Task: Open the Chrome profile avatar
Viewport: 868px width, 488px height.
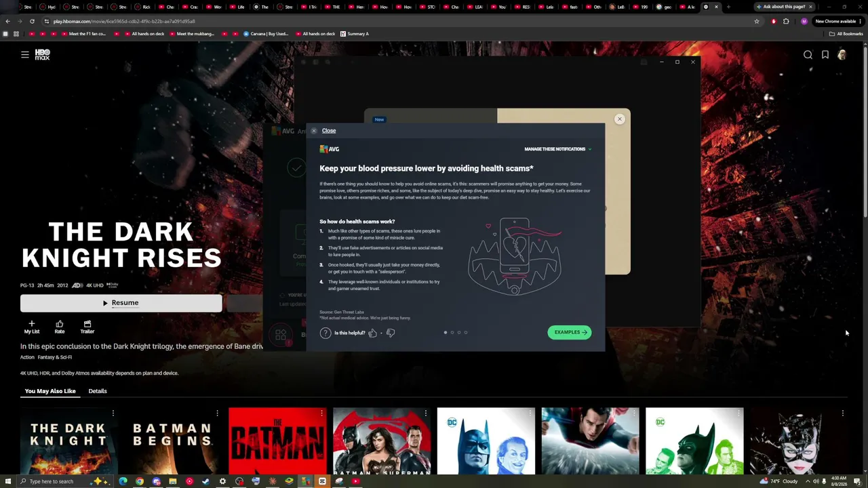Action: (804, 21)
